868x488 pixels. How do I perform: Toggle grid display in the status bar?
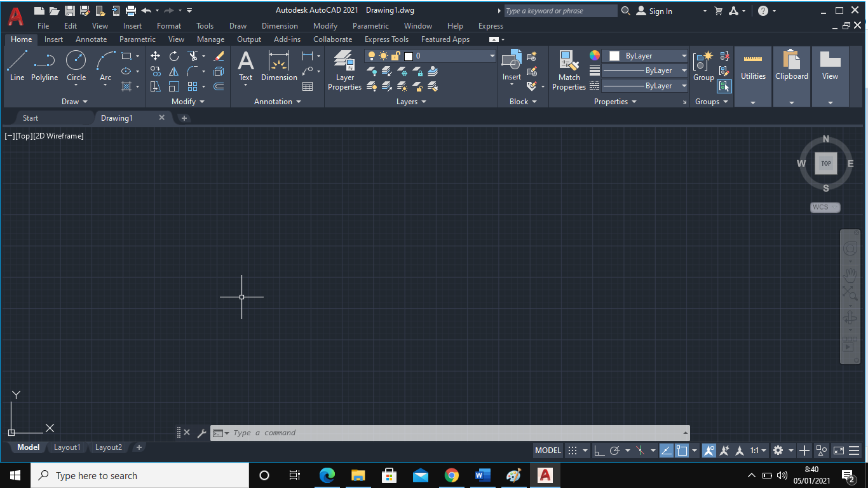point(574,451)
